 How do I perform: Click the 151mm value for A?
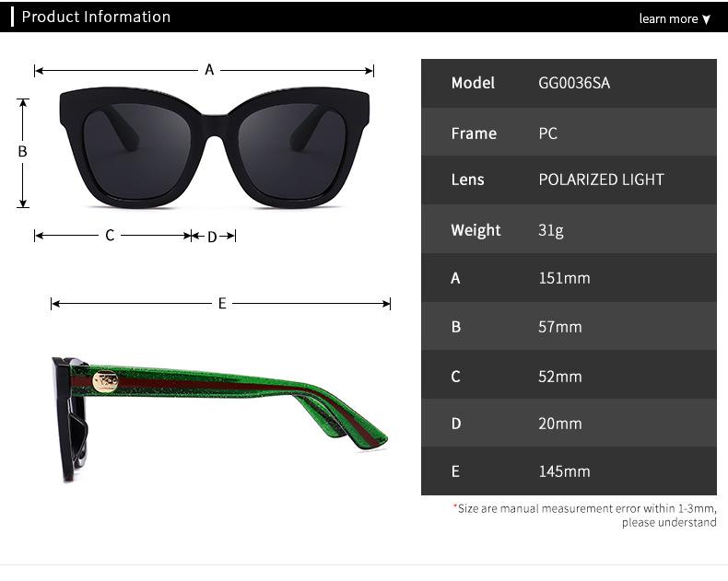point(564,278)
